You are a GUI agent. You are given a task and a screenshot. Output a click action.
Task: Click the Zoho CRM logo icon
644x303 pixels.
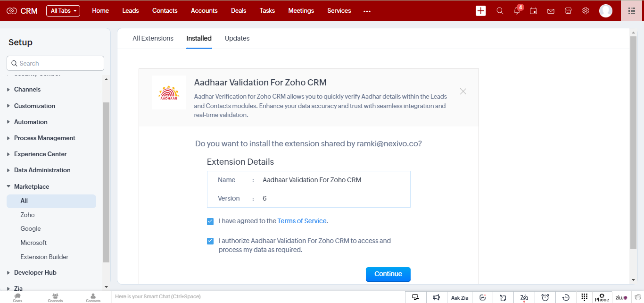point(12,11)
